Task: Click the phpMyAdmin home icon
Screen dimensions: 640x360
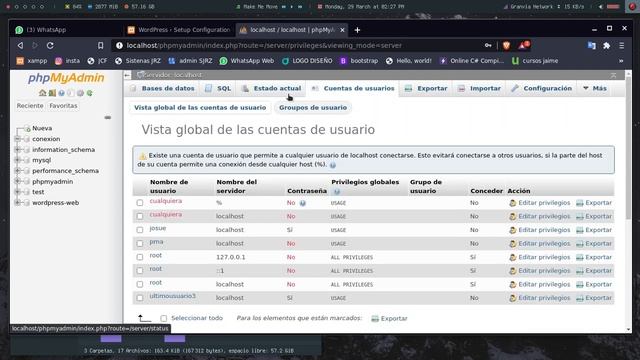Action: (x=42, y=93)
